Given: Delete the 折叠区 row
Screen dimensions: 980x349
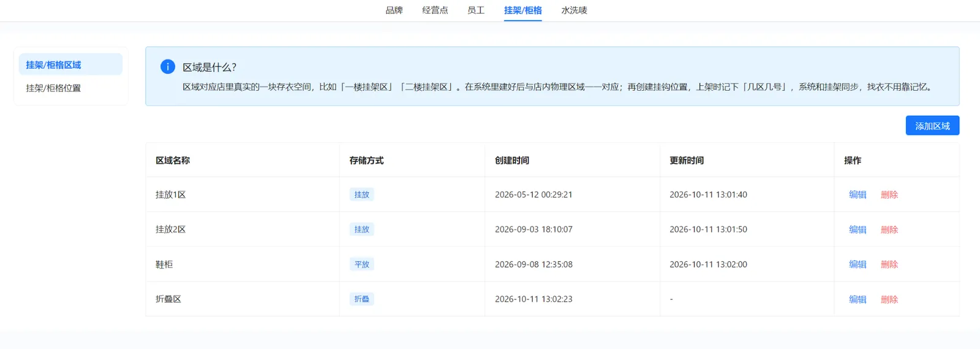Looking at the screenshot, I should tap(889, 299).
